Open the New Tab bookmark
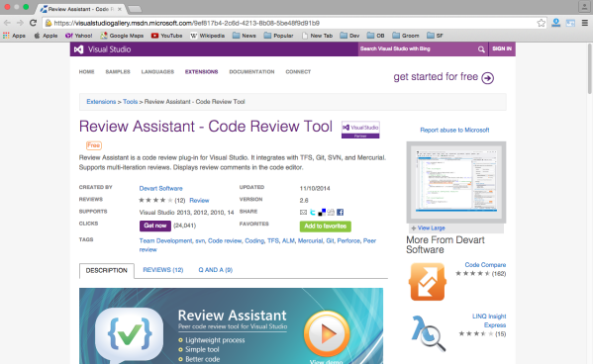The height and width of the screenshot is (364, 593). [x=318, y=36]
